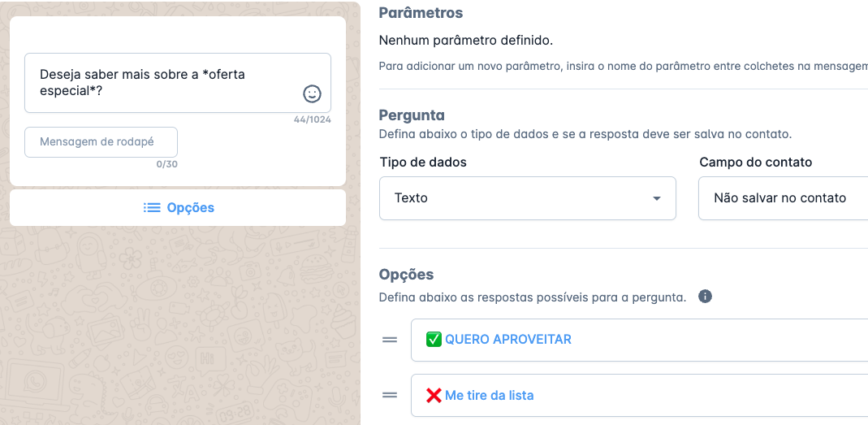Screen dimensions: 868x425
Task: Open the Texto data type selector
Action: tap(528, 198)
